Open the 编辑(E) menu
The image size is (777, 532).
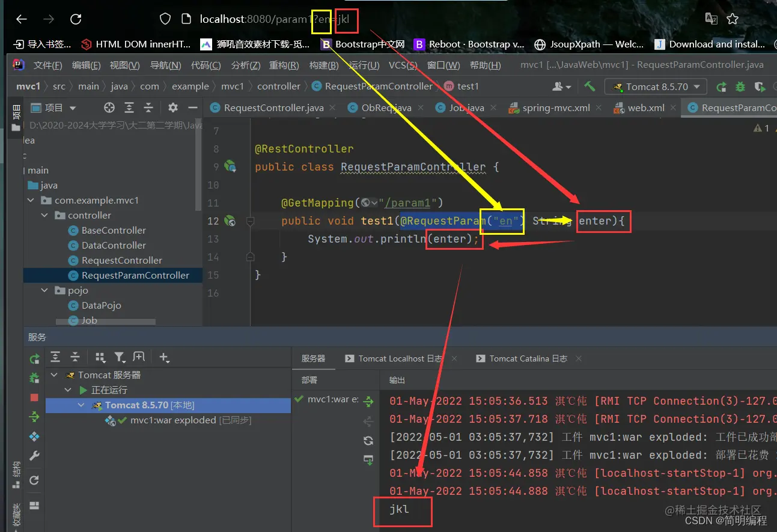[x=86, y=65]
